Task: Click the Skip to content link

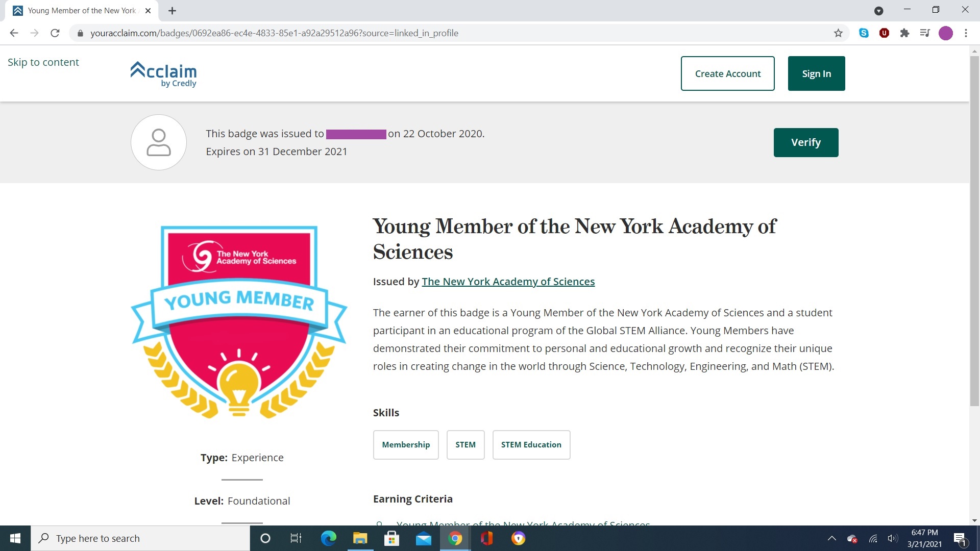Action: click(43, 62)
